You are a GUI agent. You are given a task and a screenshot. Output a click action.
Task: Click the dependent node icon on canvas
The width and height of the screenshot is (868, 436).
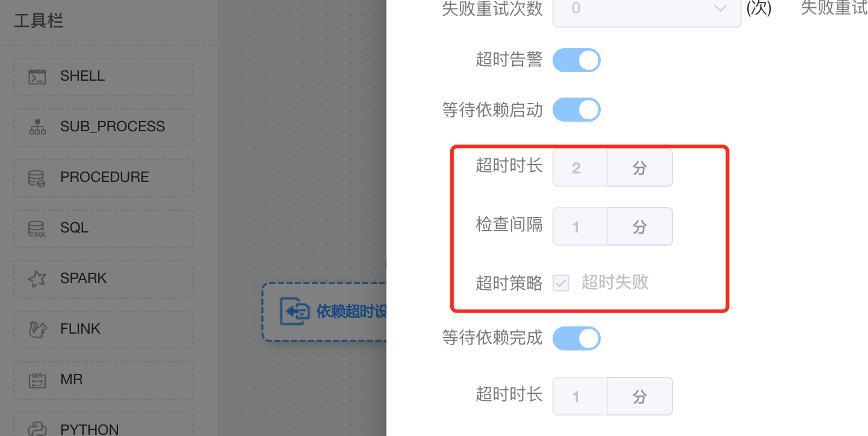(295, 311)
